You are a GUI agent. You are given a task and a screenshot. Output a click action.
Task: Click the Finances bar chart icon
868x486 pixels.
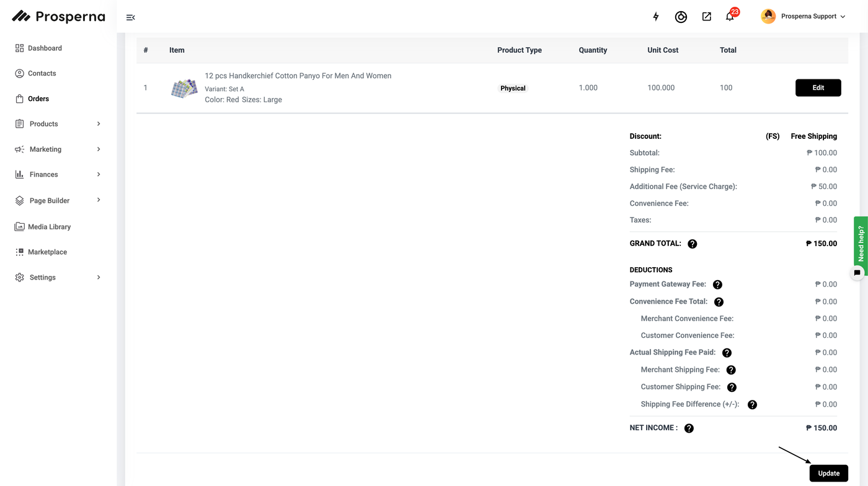[x=19, y=174]
